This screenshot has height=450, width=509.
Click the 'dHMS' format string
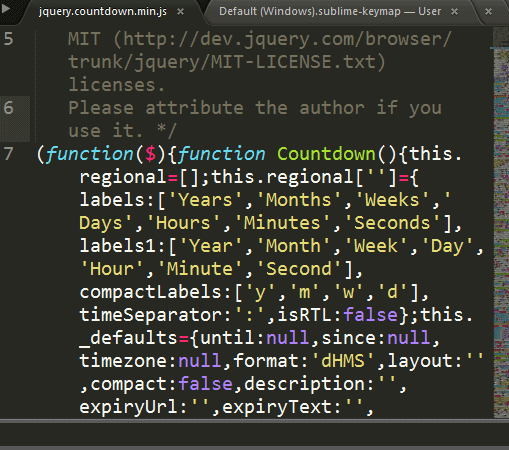[343, 361]
